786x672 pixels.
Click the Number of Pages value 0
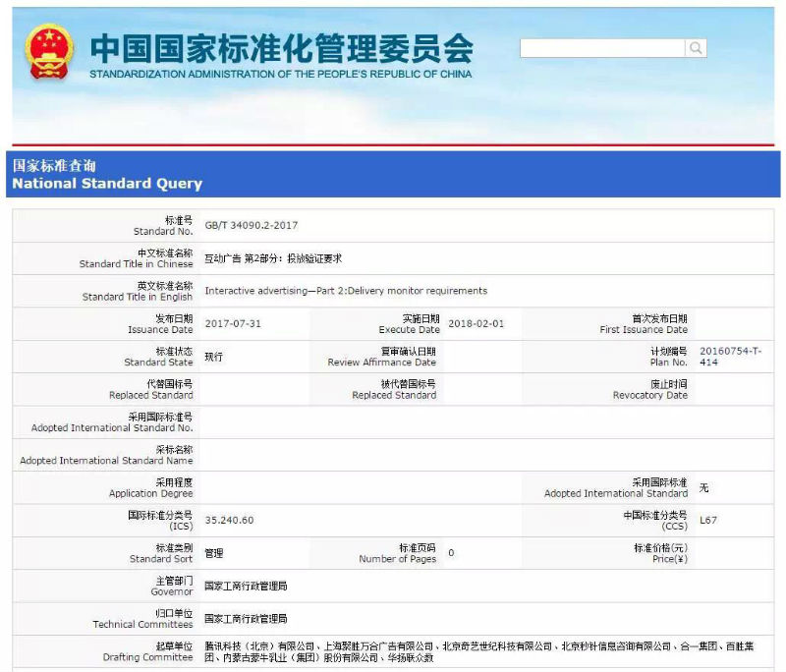point(451,553)
